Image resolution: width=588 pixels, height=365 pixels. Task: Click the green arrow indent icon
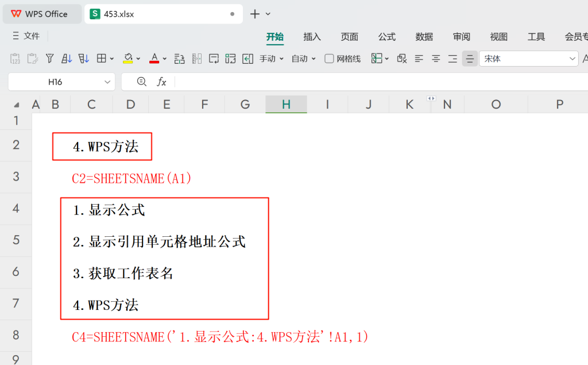[x=247, y=59]
